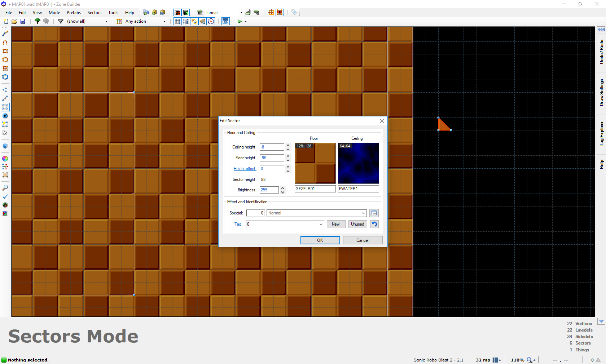Run map analysis checkmark icon

point(5,196)
